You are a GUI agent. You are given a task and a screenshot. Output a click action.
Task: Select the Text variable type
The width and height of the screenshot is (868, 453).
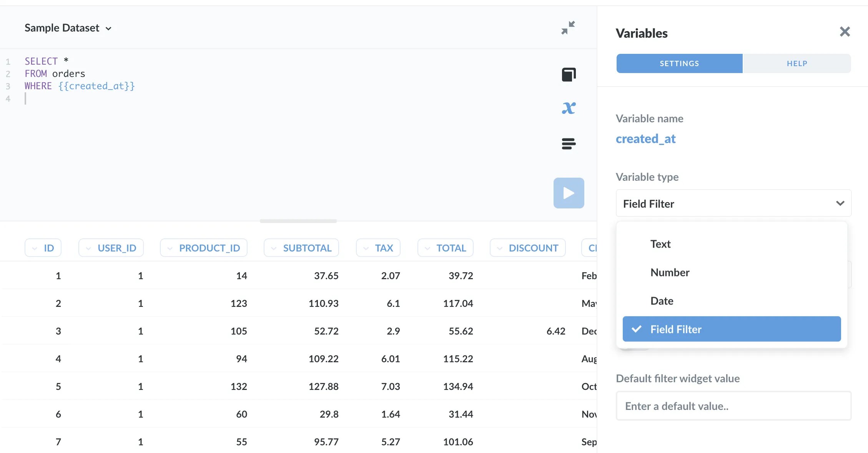[x=660, y=244]
